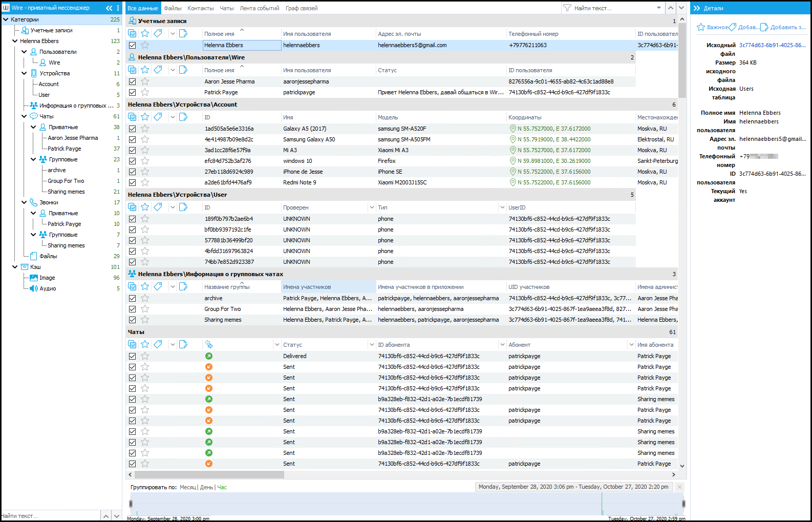The image size is (812, 522).
Task: Toggle checkbox for iPhone de Jesse device
Action: click(x=132, y=172)
